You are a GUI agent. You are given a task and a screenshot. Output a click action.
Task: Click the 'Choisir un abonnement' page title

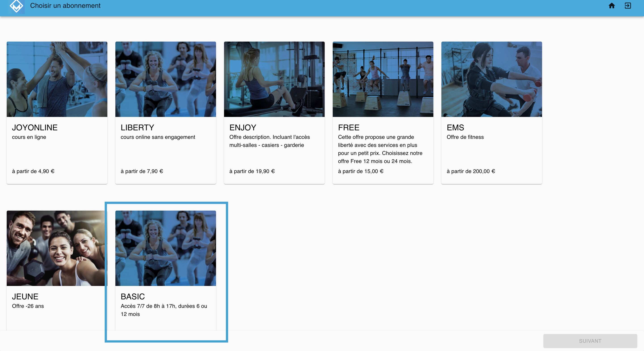(65, 6)
